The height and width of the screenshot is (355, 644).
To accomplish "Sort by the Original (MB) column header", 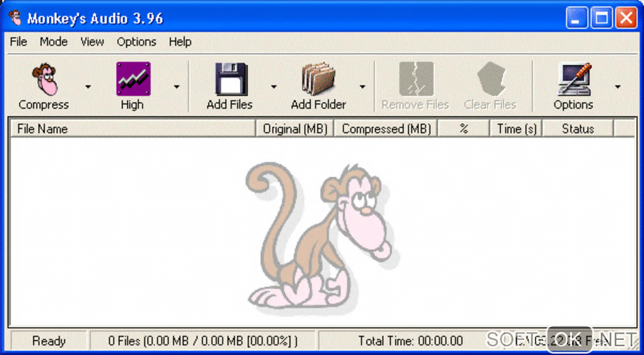I will tap(295, 129).
